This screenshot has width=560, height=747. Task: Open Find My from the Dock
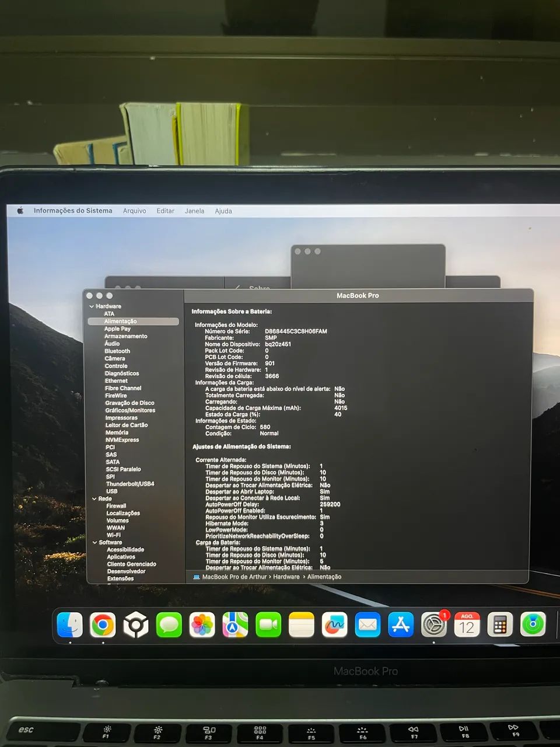tap(533, 624)
